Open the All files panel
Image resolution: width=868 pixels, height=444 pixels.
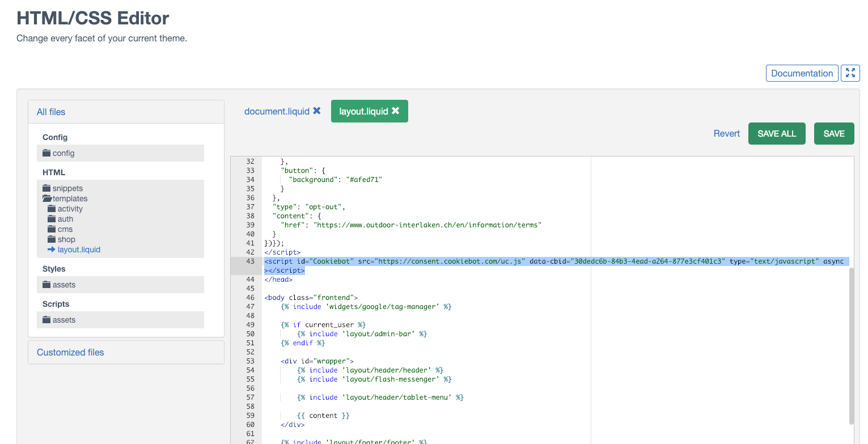point(51,112)
